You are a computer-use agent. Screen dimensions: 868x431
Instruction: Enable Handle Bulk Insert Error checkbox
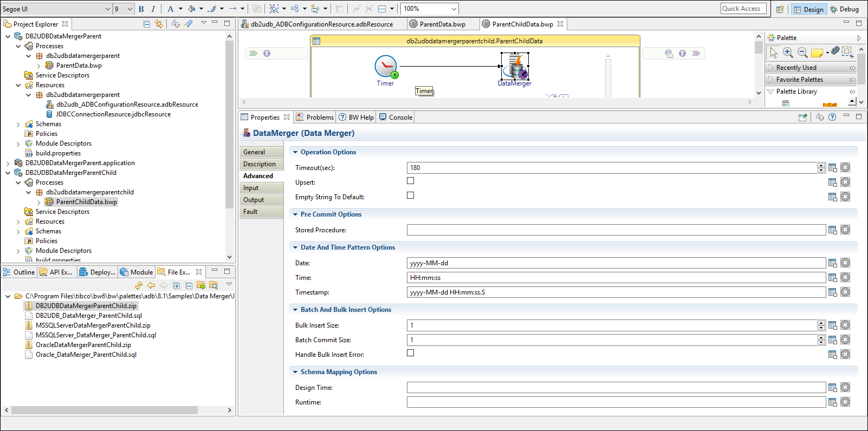[410, 353]
